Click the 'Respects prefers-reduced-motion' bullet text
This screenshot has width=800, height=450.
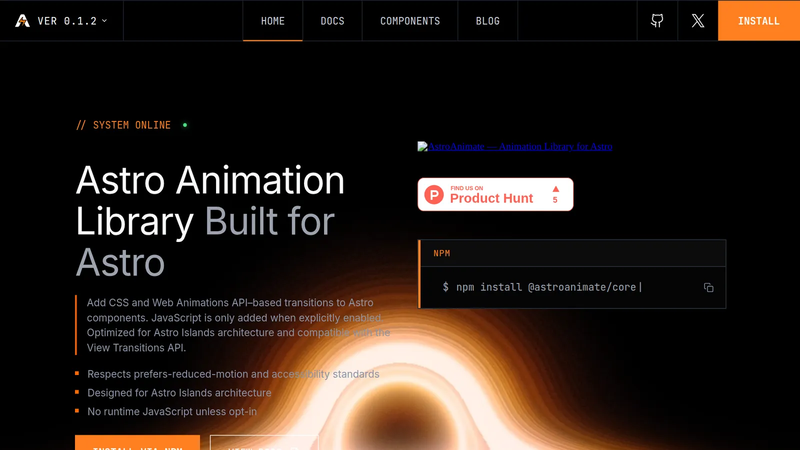[x=233, y=374]
